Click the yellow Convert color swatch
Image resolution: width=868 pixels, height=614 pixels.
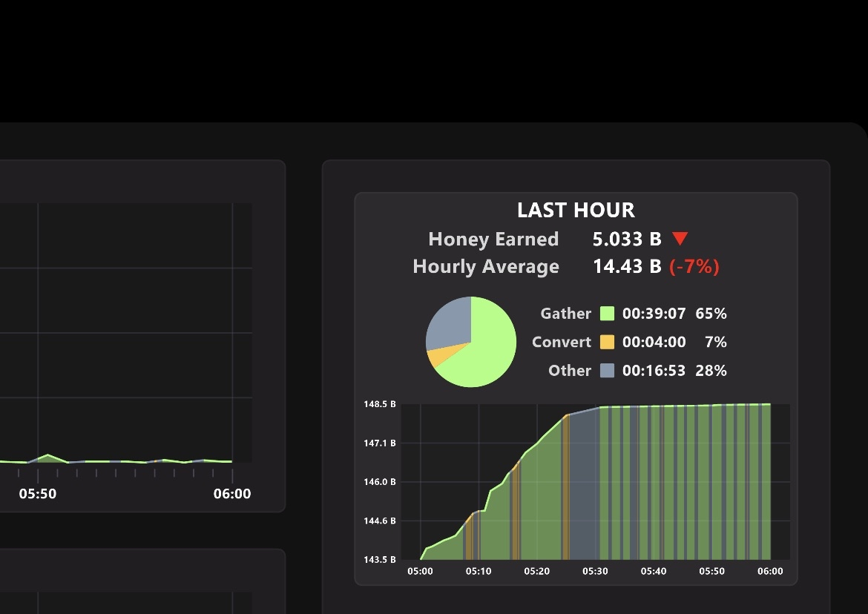click(x=608, y=342)
